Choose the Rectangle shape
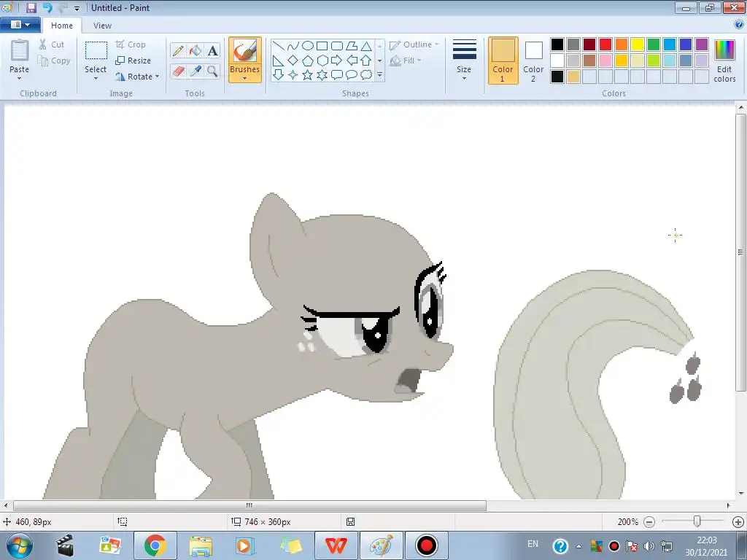The image size is (747, 560). pos(322,46)
